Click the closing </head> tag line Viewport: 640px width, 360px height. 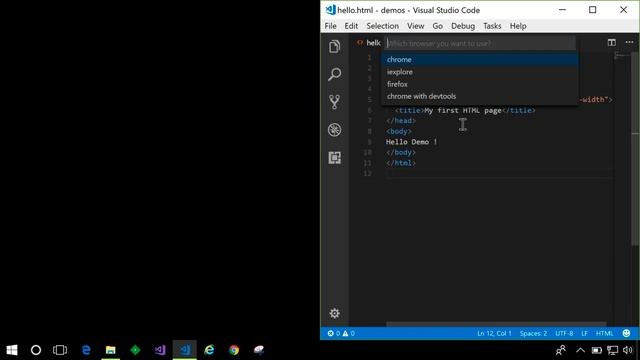401,121
